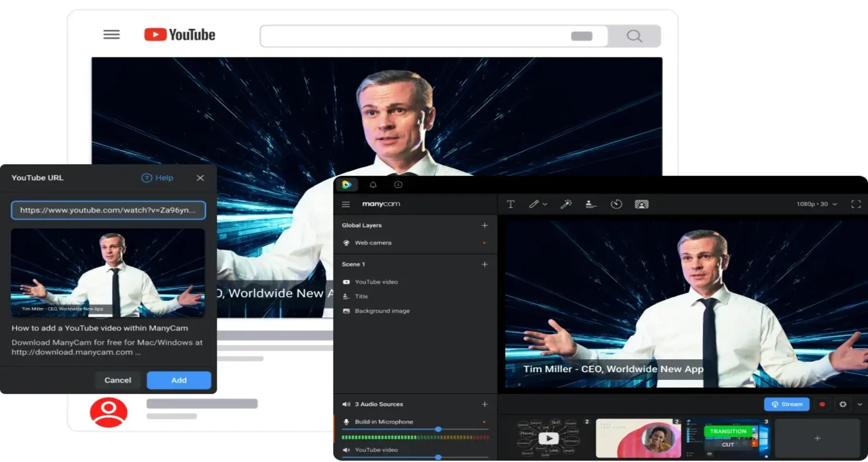This screenshot has height=462, width=868.
Task: Open the ManyCam hamburger menu
Action: pyautogui.click(x=346, y=204)
